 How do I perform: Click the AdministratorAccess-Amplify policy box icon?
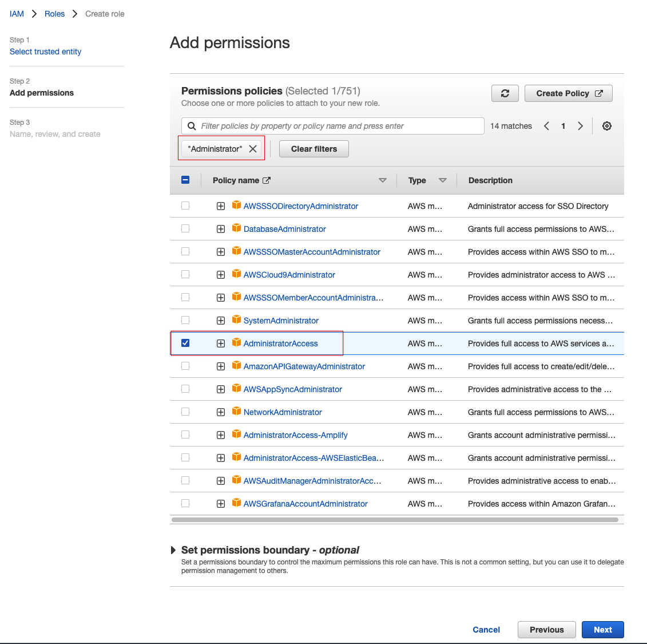tap(236, 434)
